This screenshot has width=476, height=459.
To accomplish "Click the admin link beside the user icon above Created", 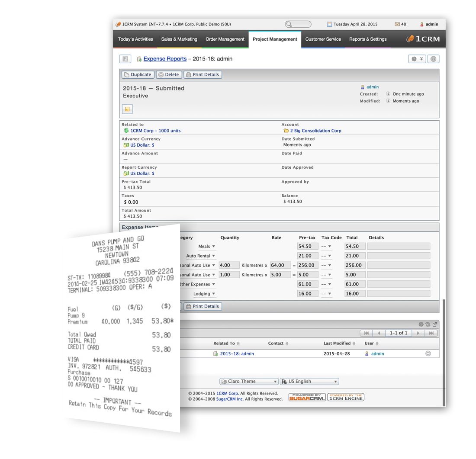I will 372,87.
